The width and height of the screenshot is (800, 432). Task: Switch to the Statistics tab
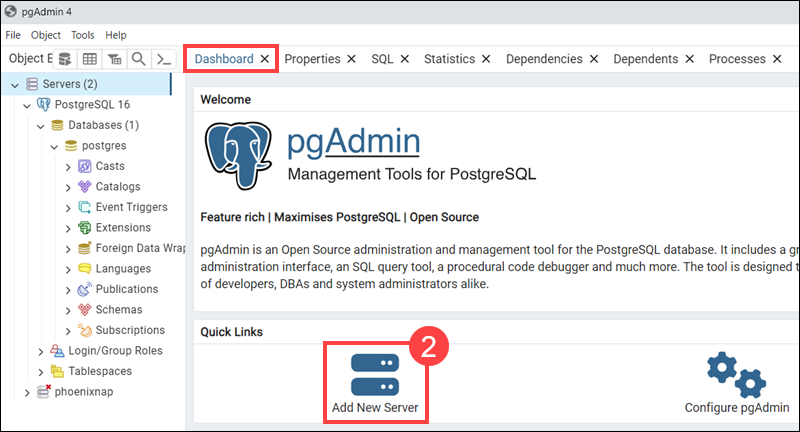449,59
